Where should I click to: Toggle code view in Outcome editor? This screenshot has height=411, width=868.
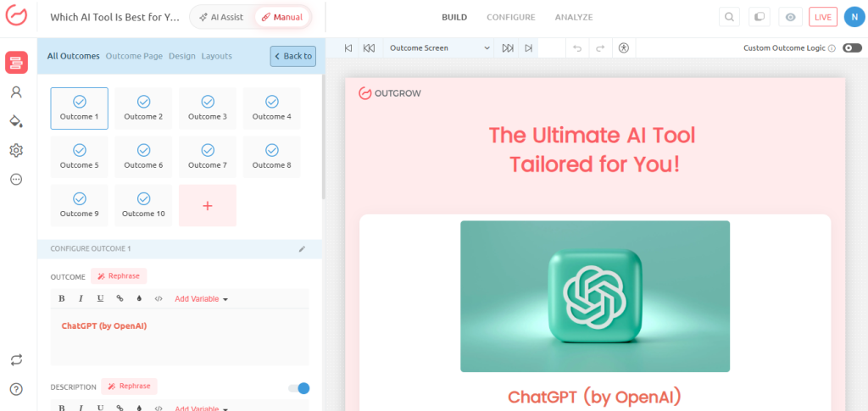pos(159,298)
